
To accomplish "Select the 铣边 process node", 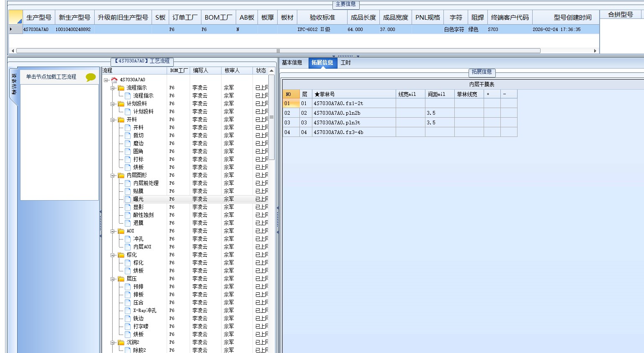I will (x=139, y=319).
